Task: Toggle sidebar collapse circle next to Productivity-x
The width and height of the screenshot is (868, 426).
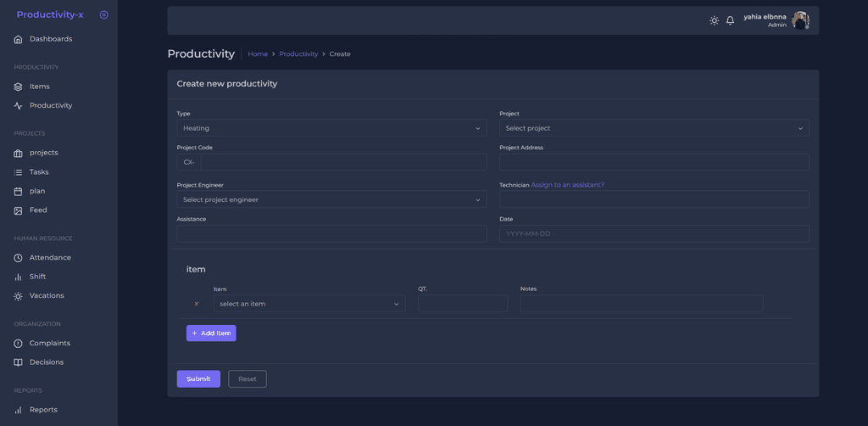Action: tap(104, 15)
